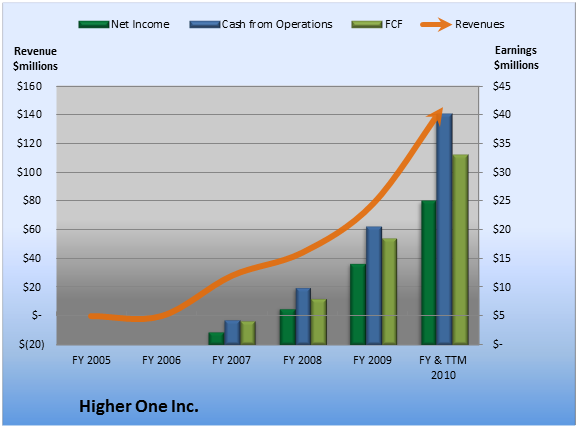Select the FY 2009 axis label

click(x=372, y=360)
